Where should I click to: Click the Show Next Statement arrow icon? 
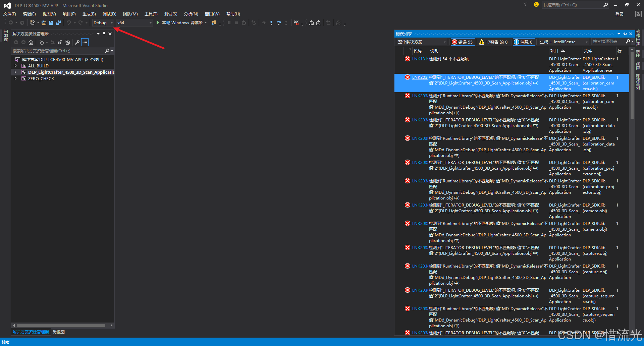pyautogui.click(x=264, y=23)
